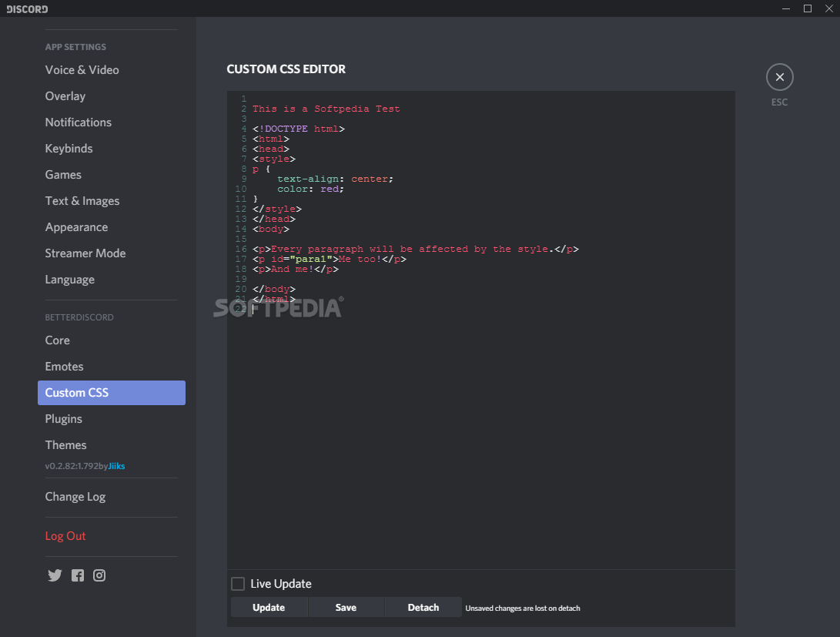Go to Overlay settings
This screenshot has width=840, height=637.
click(65, 96)
